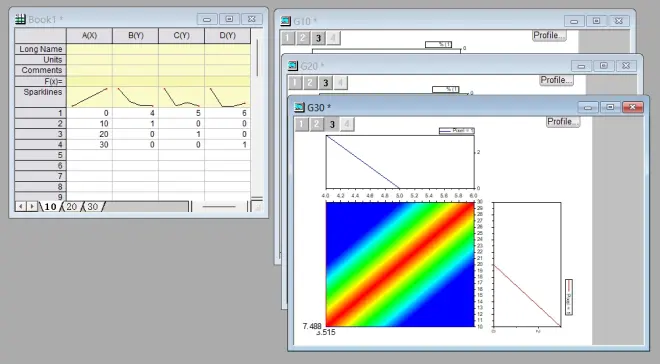Click next sheet tab navigation arrow
The image size is (660, 364).
coord(32,206)
